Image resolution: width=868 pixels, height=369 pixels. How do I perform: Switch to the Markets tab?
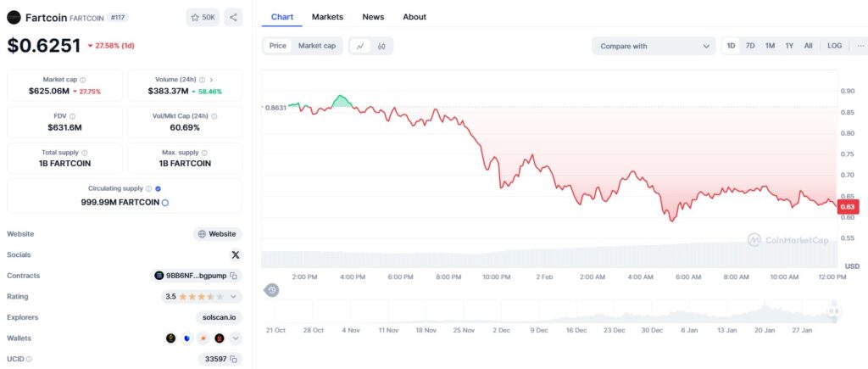[327, 17]
